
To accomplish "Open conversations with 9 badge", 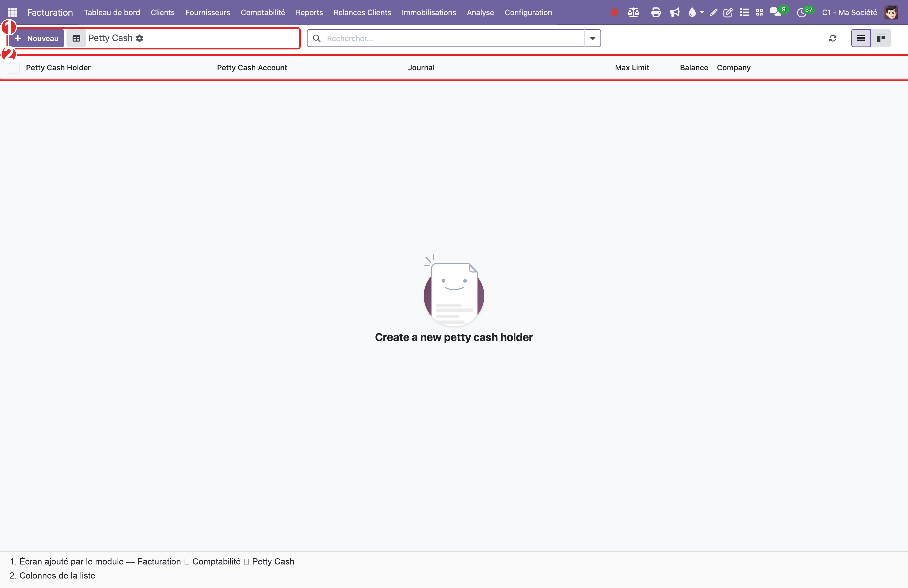I will 778,11.
